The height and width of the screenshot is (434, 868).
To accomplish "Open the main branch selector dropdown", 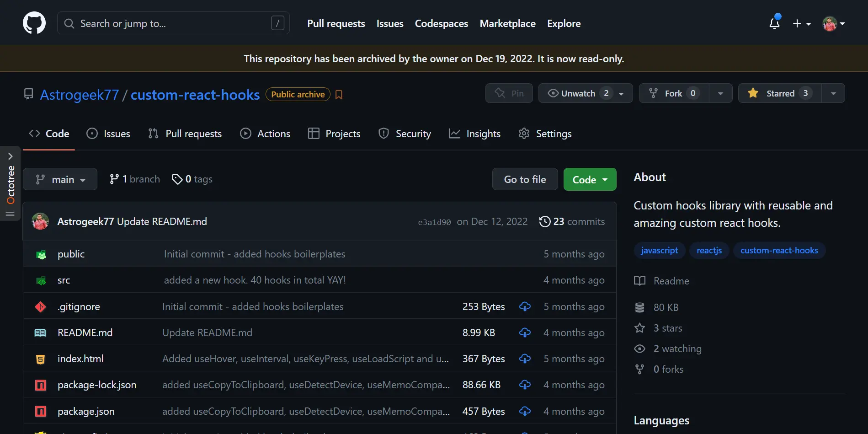I will tap(60, 179).
